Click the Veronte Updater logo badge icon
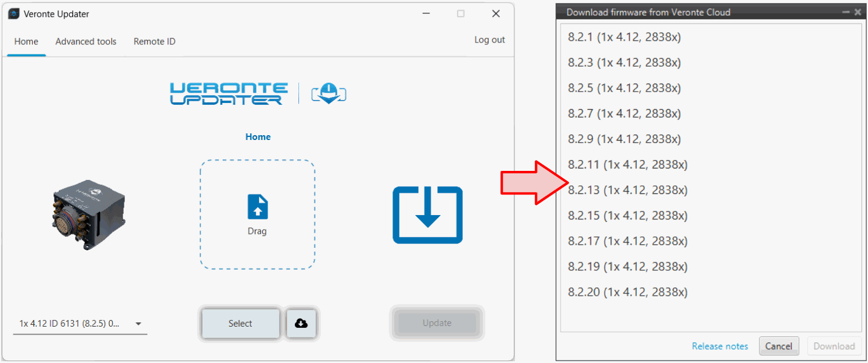Image resolution: width=868 pixels, height=363 pixels. [x=328, y=94]
